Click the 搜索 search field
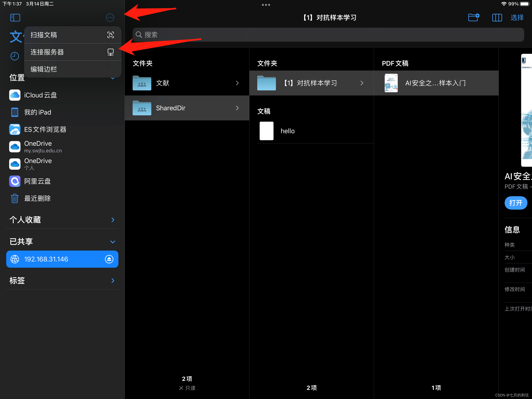 click(x=328, y=35)
